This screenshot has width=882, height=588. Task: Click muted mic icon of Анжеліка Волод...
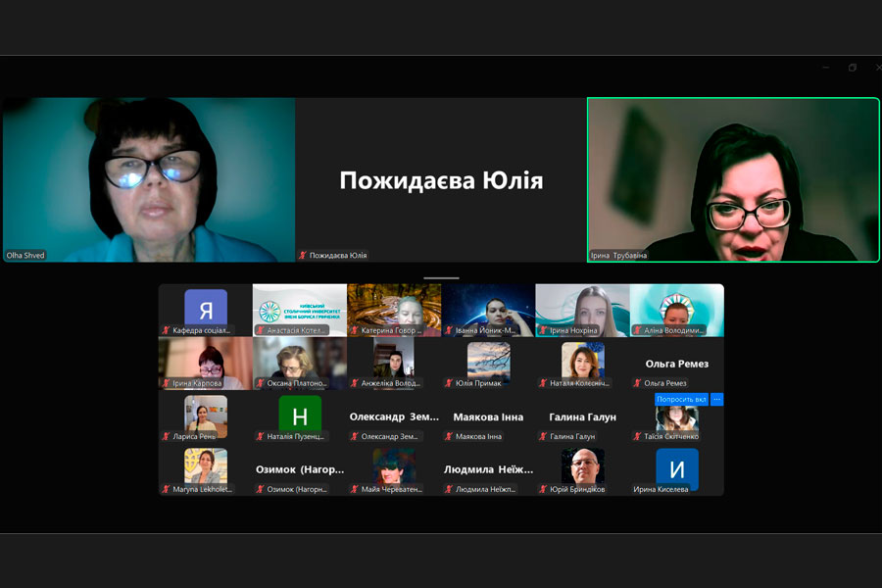pyautogui.click(x=355, y=383)
